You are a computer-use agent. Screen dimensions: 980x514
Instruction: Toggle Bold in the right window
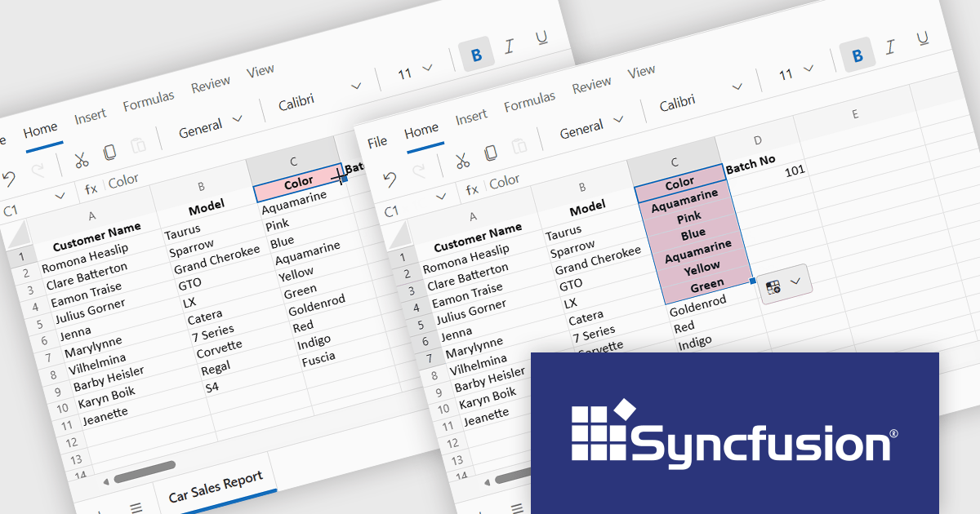click(x=857, y=55)
